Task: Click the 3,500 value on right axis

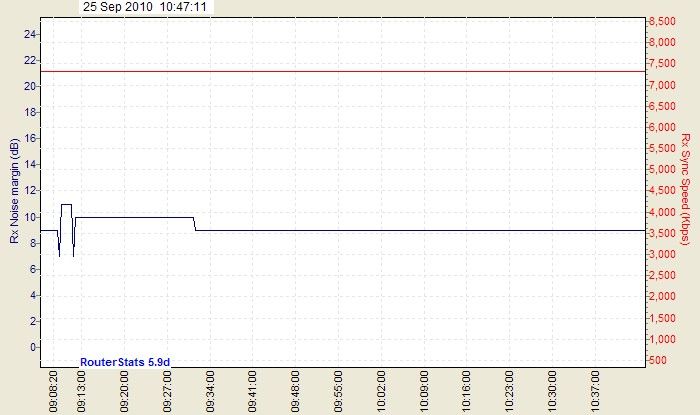Action: point(662,233)
